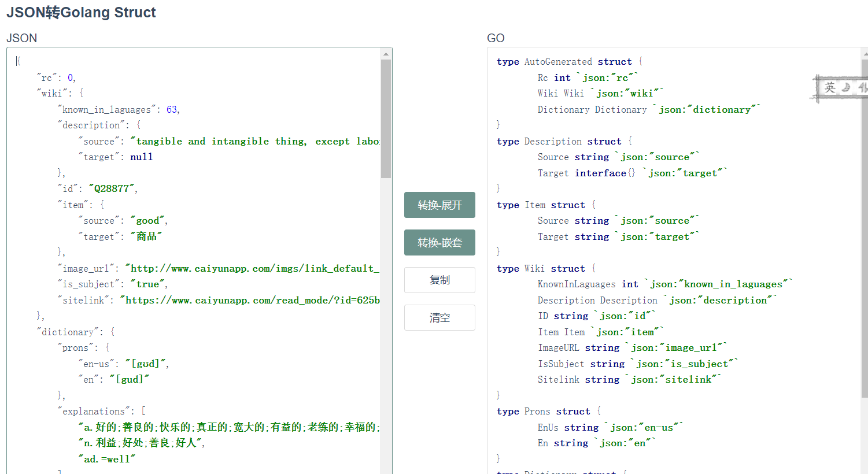Click the Go line "Item Item `json:"item"`"

(x=600, y=332)
